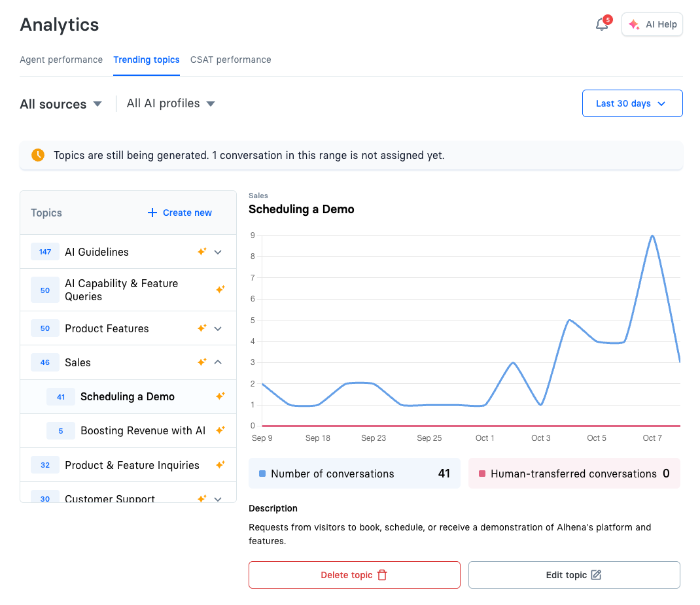
Task: Click sparkle icon on Product Features row
Action: pos(201,328)
